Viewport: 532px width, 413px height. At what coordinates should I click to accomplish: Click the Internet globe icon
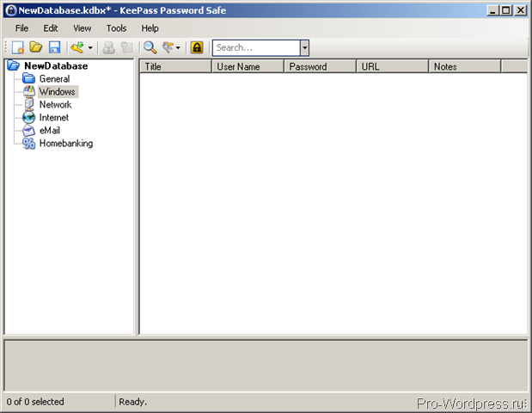29,118
